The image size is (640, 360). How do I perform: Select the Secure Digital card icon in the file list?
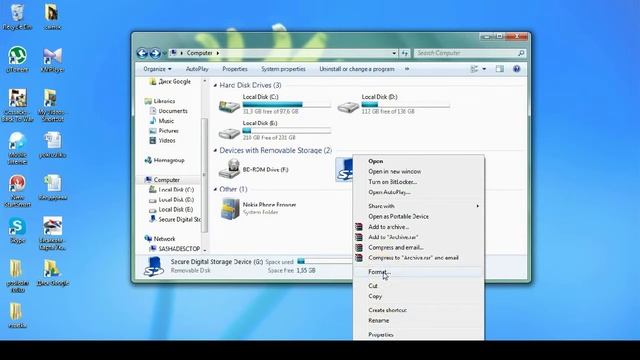click(x=344, y=169)
